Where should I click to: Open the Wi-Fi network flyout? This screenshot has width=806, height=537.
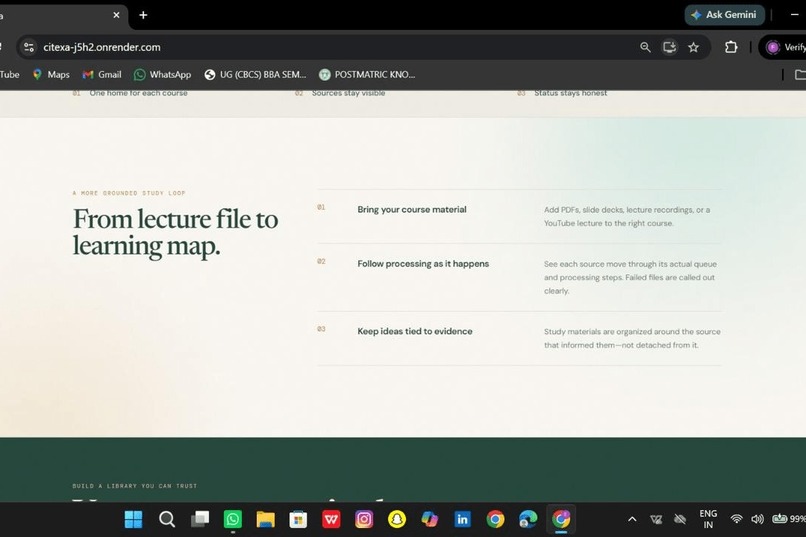tap(737, 520)
